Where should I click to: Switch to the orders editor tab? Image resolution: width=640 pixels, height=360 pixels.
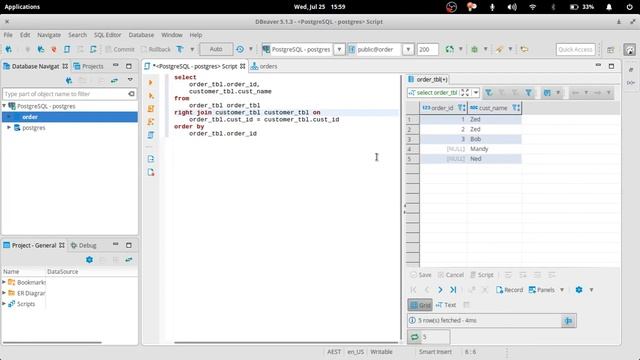(x=264, y=66)
